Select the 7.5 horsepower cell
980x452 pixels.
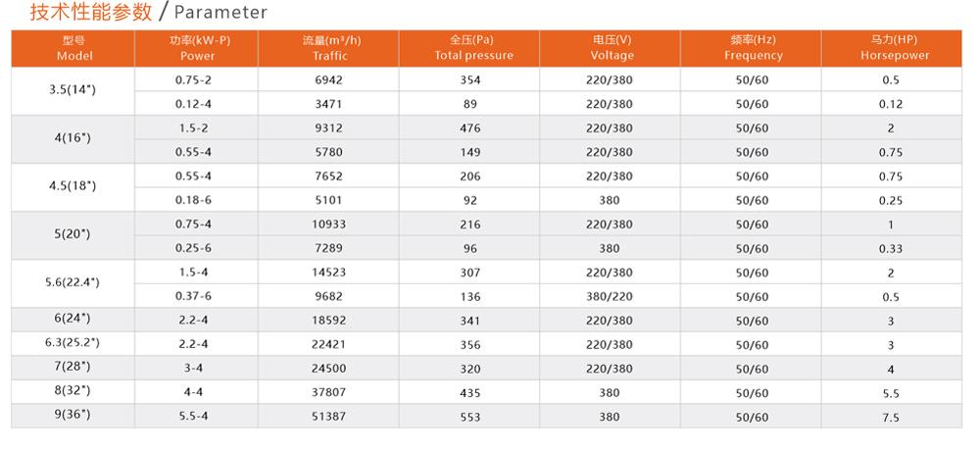[x=891, y=417]
